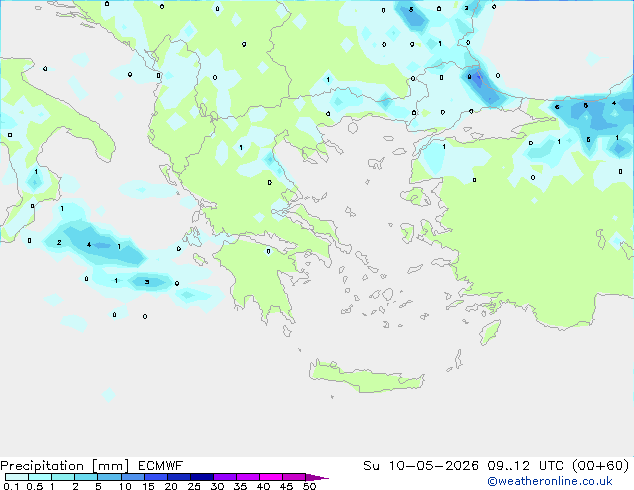The height and width of the screenshot is (490, 634).
Task: Click the "20" legend label
Action: (171, 486)
